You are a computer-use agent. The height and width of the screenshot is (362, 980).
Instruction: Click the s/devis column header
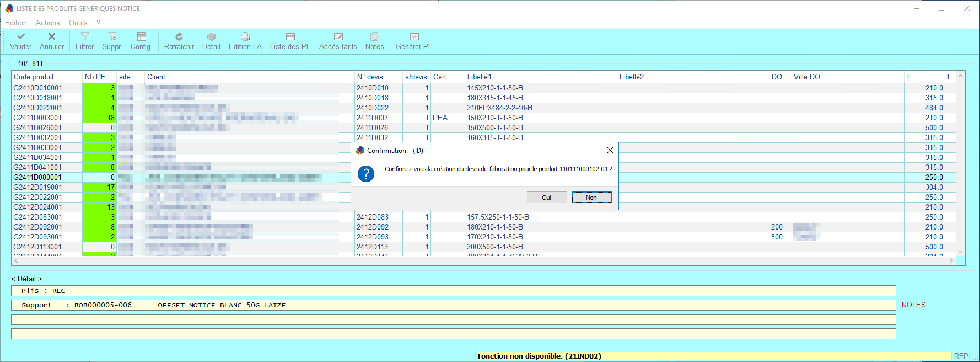click(416, 77)
